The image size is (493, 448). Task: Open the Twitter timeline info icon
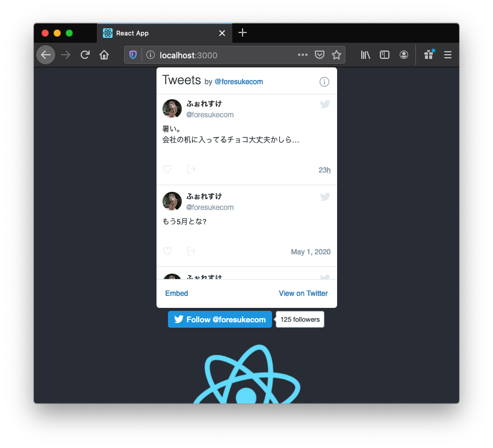[324, 82]
